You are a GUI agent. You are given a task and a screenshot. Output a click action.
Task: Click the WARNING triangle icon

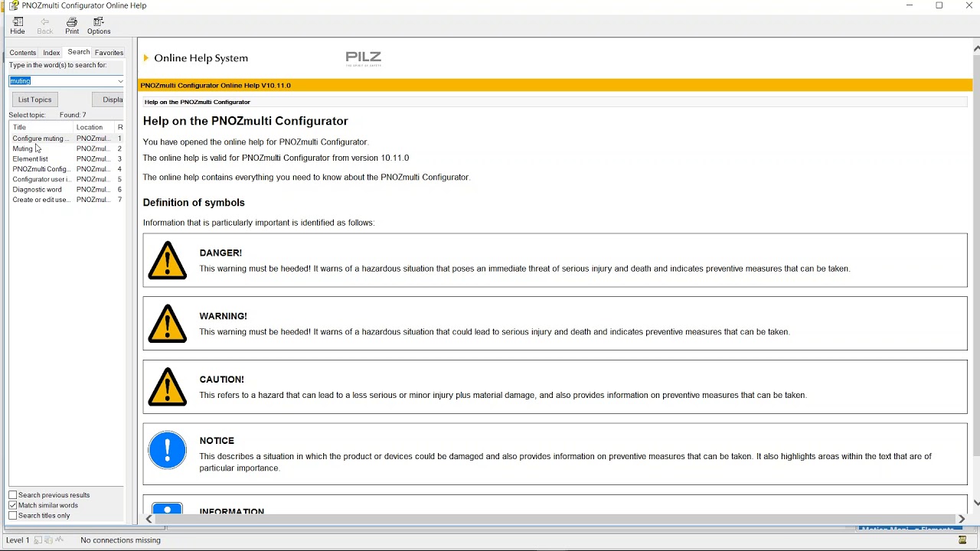(168, 324)
